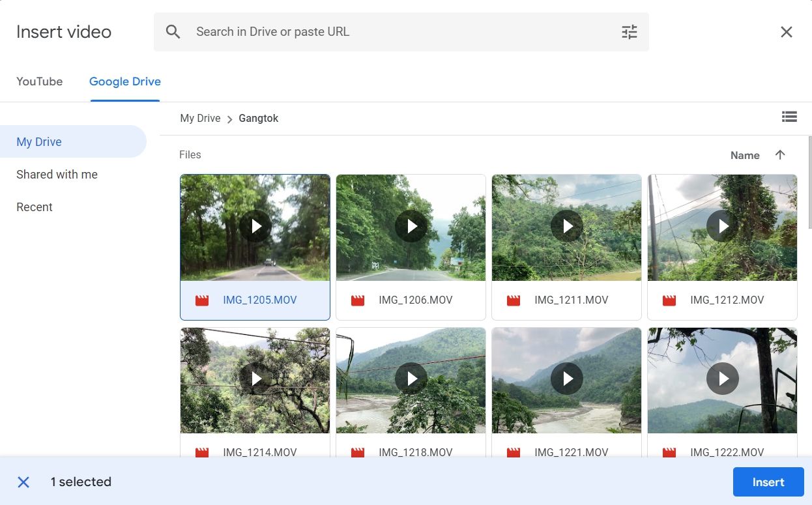Open the search filter options icon
The height and width of the screenshot is (505, 812).
[x=628, y=31]
